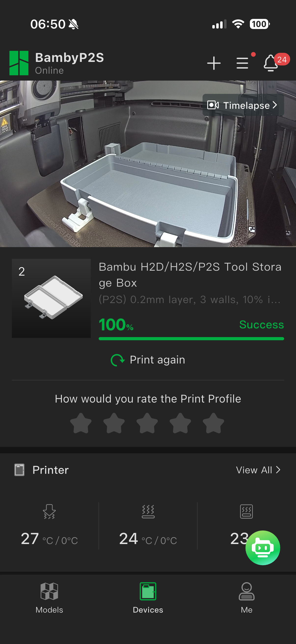Tap Print again button
This screenshot has width=296, height=644.
point(148,360)
